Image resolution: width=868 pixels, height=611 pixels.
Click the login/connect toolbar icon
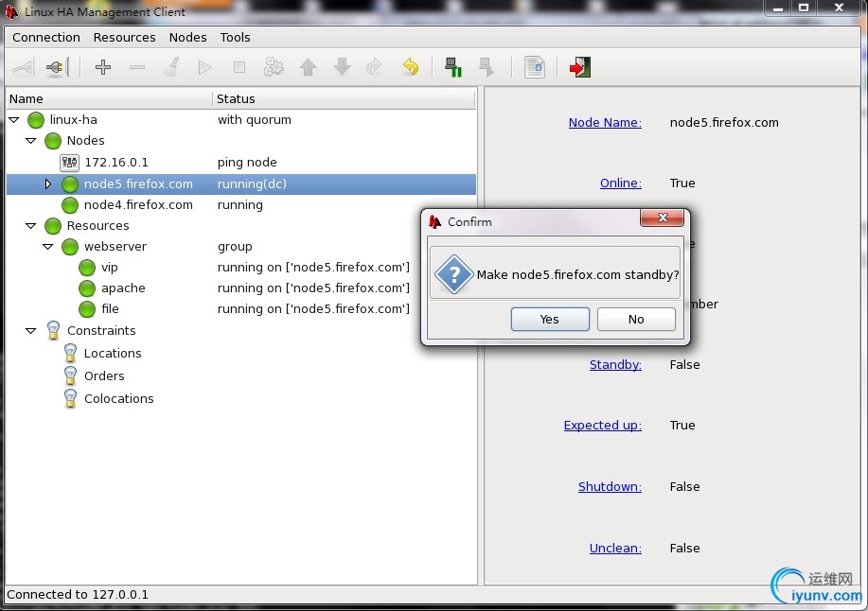tap(24, 67)
